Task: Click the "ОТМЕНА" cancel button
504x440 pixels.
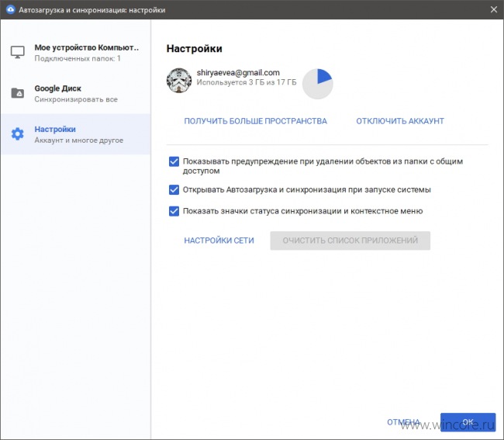Action: click(403, 421)
